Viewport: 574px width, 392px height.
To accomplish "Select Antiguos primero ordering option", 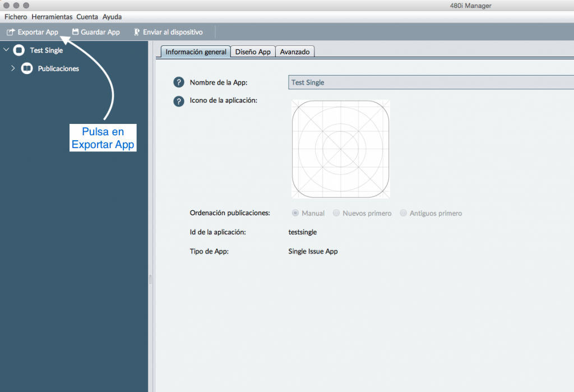I will click(x=404, y=213).
